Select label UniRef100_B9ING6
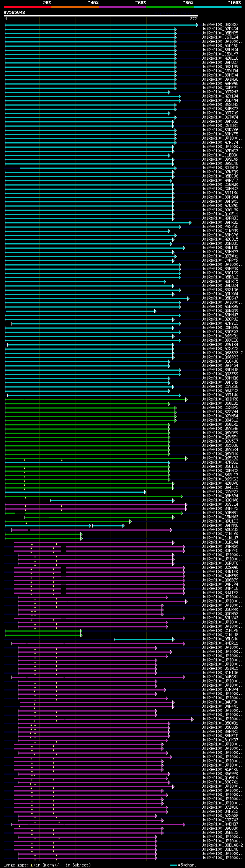The height and width of the screenshot is (868, 245). [220, 80]
